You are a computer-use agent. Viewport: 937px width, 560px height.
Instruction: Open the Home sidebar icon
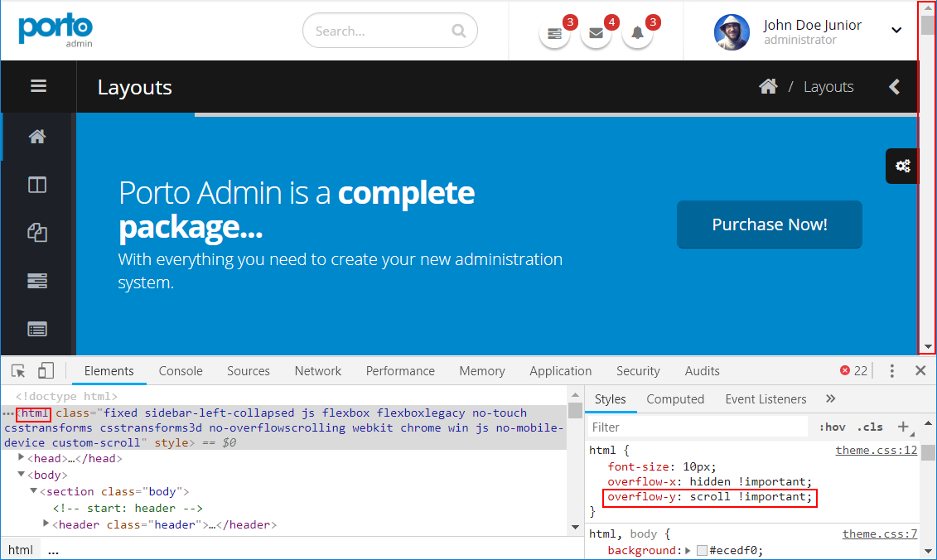[x=37, y=137]
